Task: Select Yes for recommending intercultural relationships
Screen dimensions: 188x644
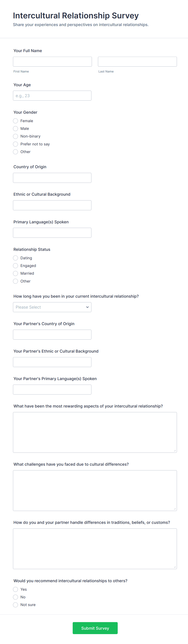Action: click(16, 589)
